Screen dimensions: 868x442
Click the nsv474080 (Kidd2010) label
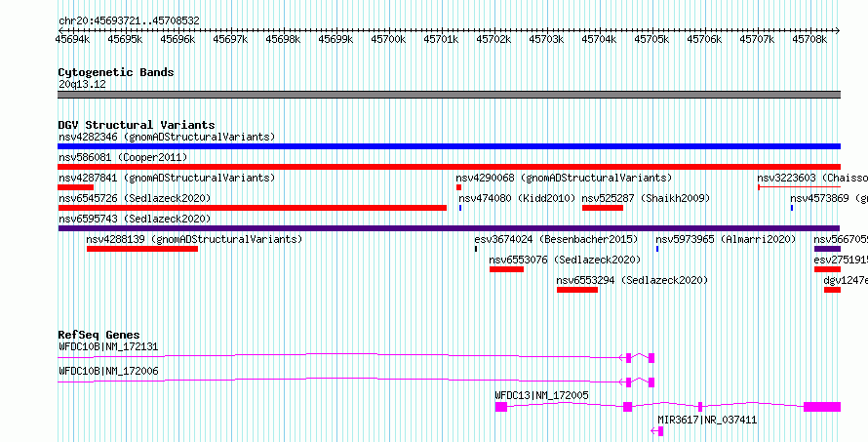(517, 198)
